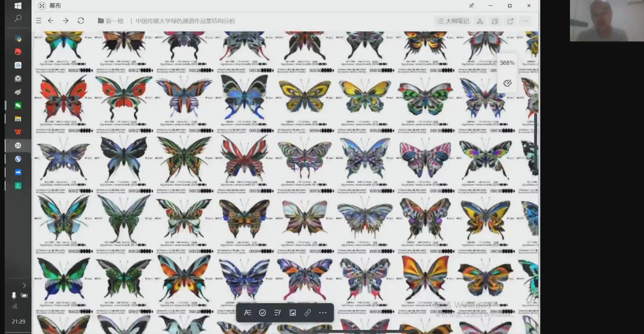Insert a link via the chain icon
The width and height of the screenshot is (644, 334).
(308, 313)
